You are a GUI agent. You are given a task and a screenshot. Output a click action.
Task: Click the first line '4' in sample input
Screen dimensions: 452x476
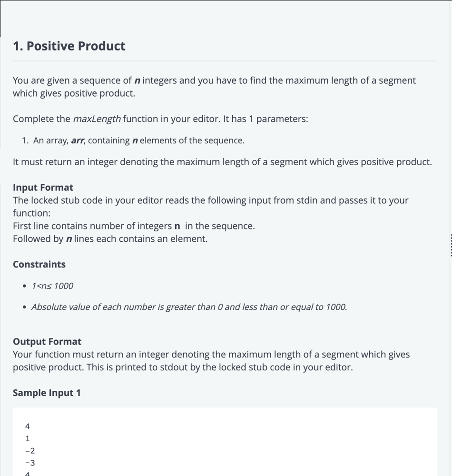pos(28,426)
